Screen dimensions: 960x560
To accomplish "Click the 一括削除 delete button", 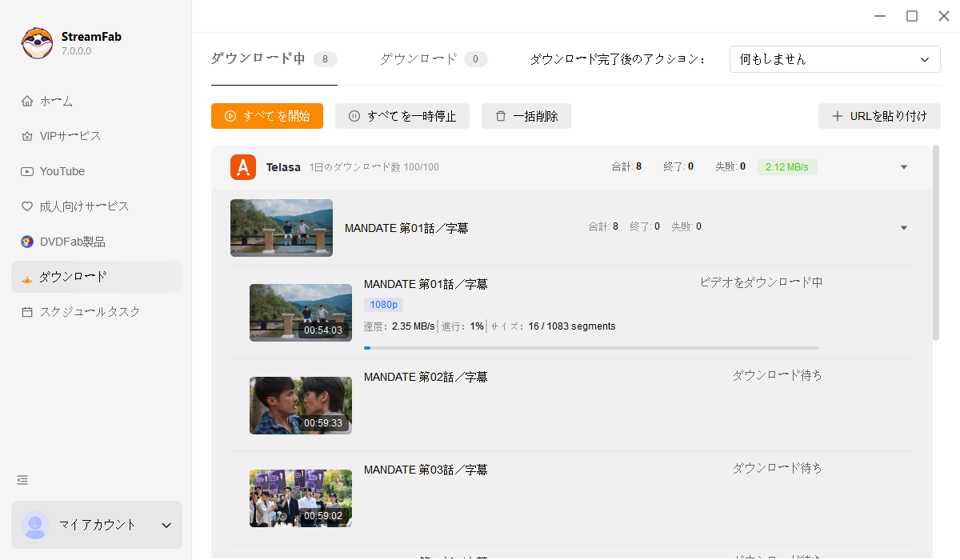I will click(x=526, y=116).
